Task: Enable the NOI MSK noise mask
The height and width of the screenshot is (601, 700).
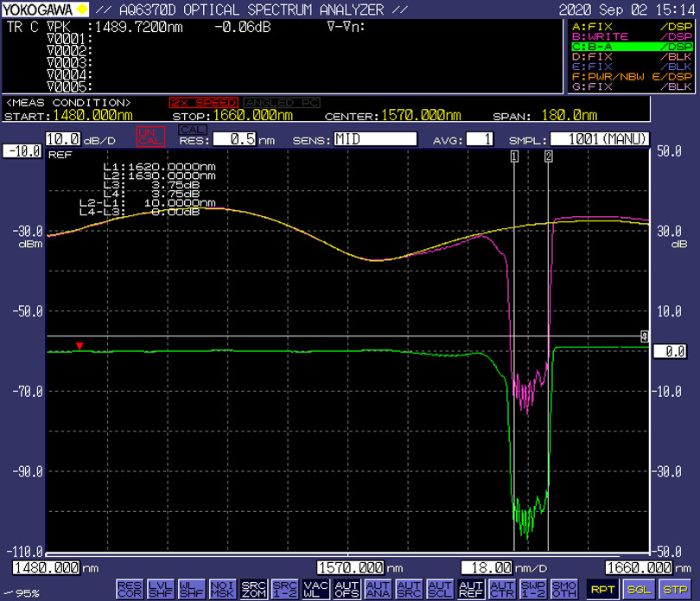Action: click(224, 588)
